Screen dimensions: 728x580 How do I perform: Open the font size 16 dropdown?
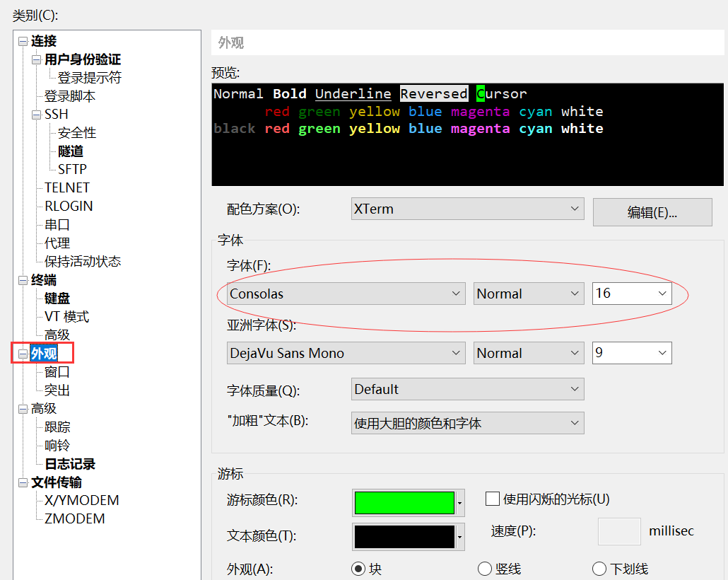[x=632, y=294]
